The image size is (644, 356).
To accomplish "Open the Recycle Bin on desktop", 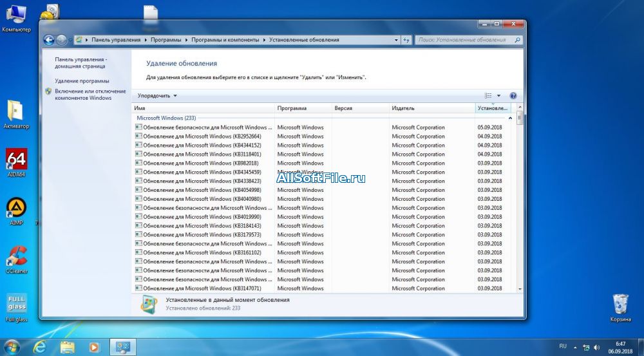I will pyautogui.click(x=620, y=304).
